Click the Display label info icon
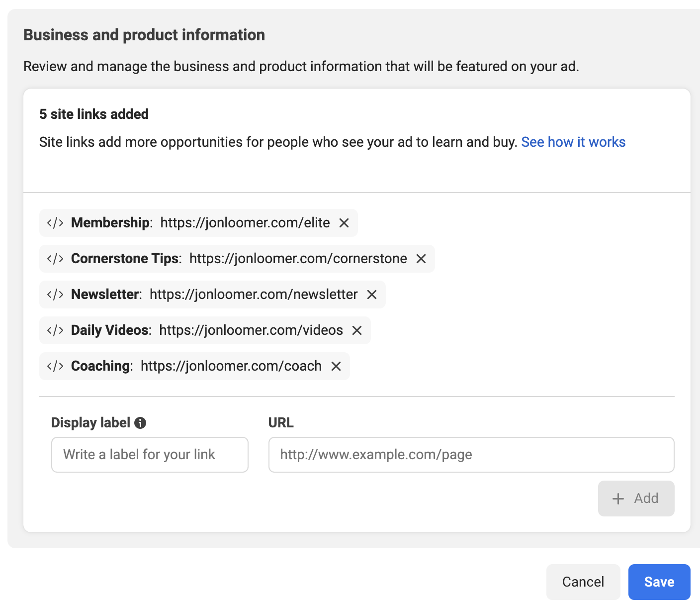Screen dimensions: 700x603 [x=140, y=423]
